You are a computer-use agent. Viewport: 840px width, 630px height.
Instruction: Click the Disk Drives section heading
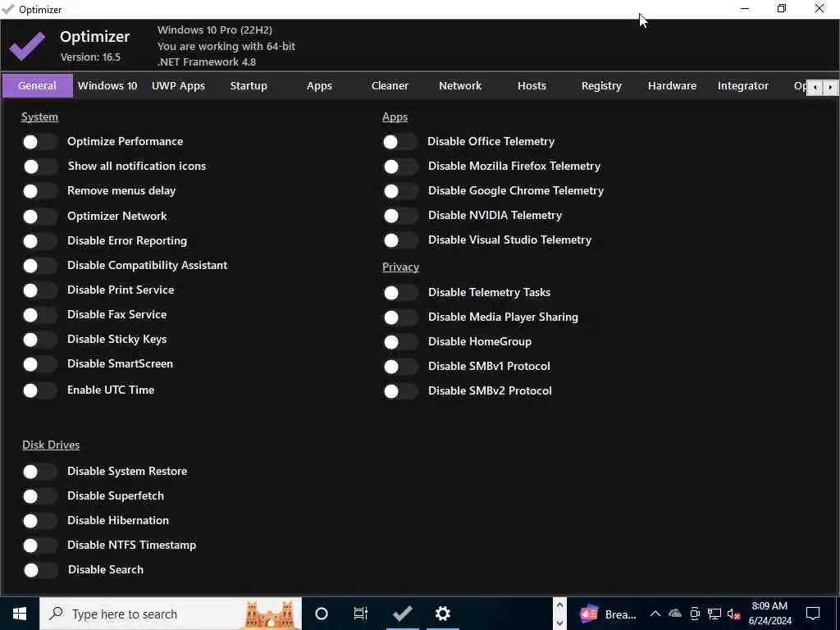[51, 445]
